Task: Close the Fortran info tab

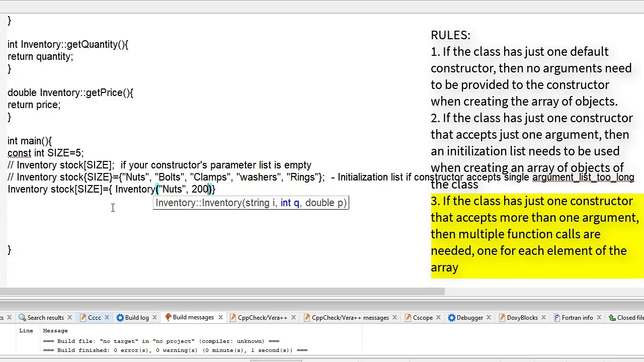Action: [600, 318]
